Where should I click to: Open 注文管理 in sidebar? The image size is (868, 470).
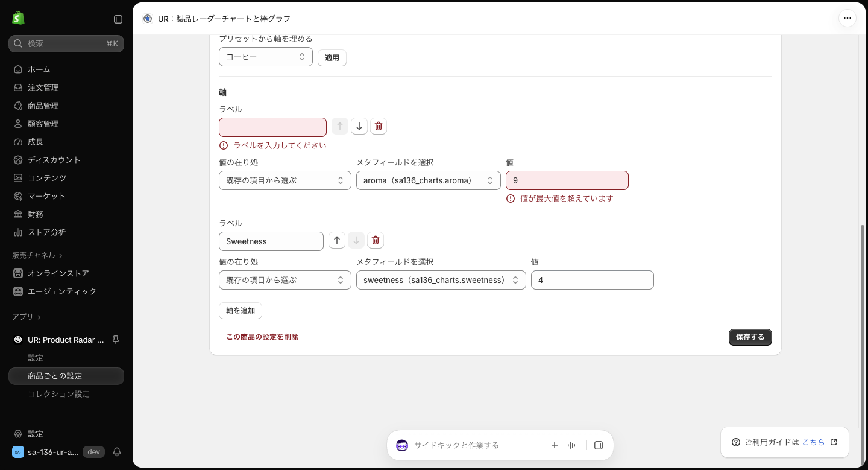[66, 87]
